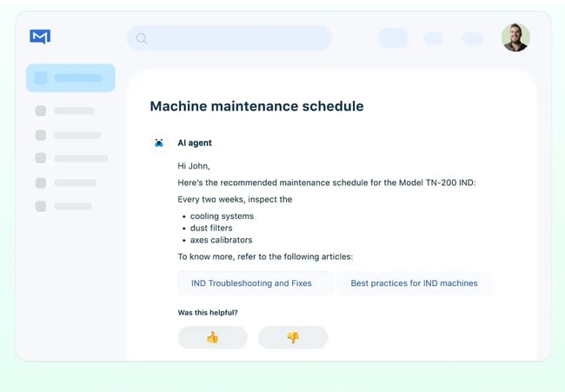
Task: Give a thumbs down for the answer
Action: click(293, 337)
